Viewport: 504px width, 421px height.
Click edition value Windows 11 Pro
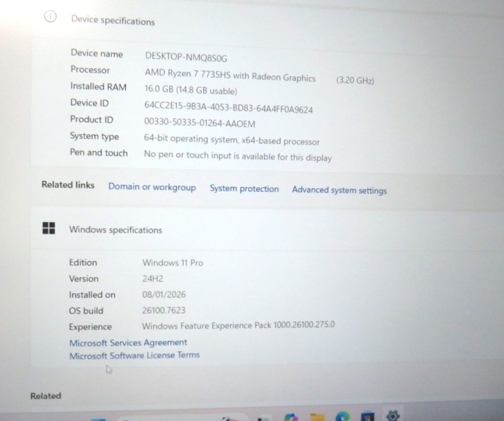point(173,263)
